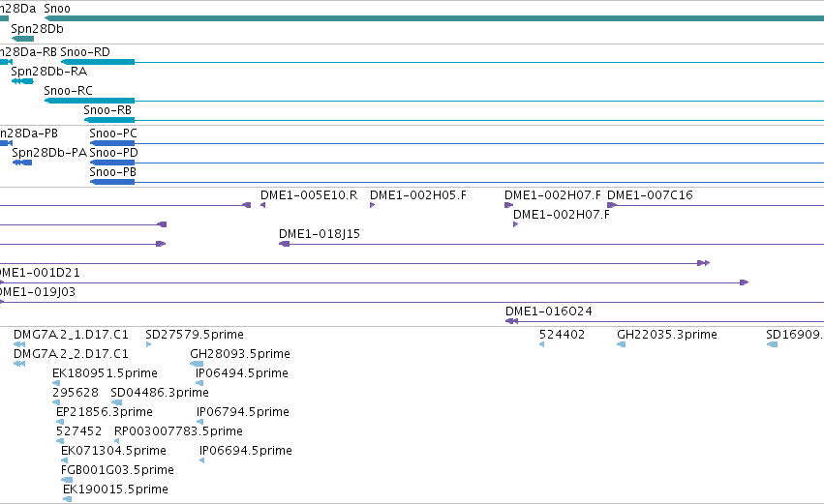Screen dimensions: 824x504
Task: Click the DME1-018J15 feature label
Action: coord(320,234)
